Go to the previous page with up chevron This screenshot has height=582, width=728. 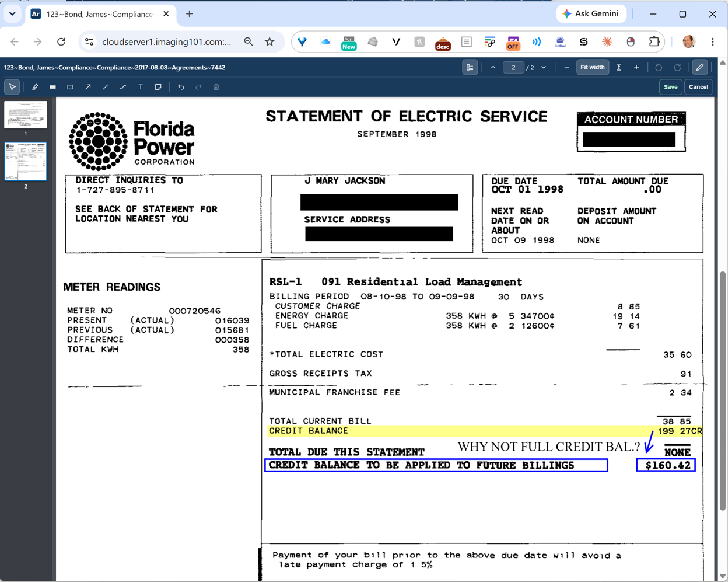point(493,68)
